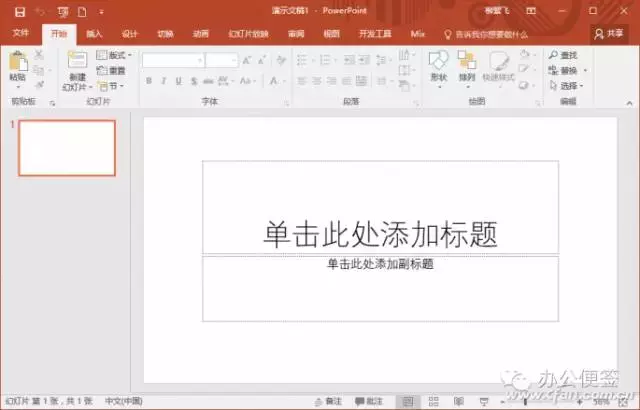Toggle Normal view button in status bar
This screenshot has height=410, width=640.
click(x=408, y=401)
